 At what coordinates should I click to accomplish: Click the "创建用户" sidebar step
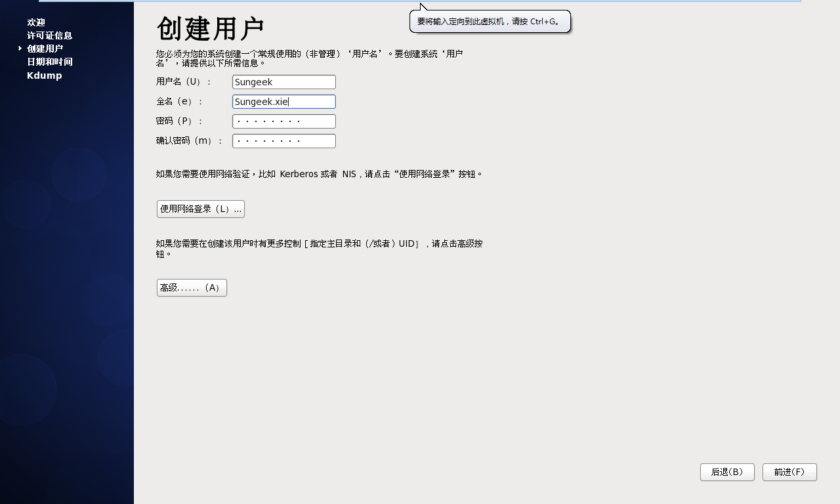pyautogui.click(x=45, y=48)
